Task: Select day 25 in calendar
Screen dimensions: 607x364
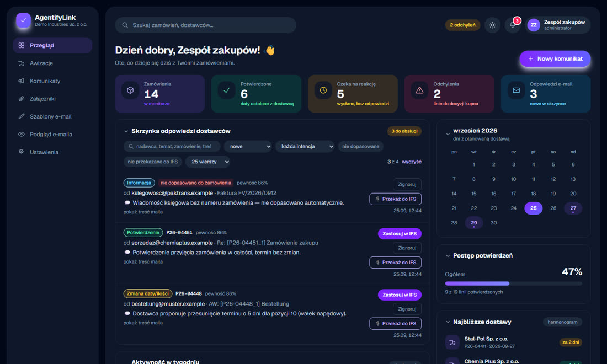Action: (533, 208)
